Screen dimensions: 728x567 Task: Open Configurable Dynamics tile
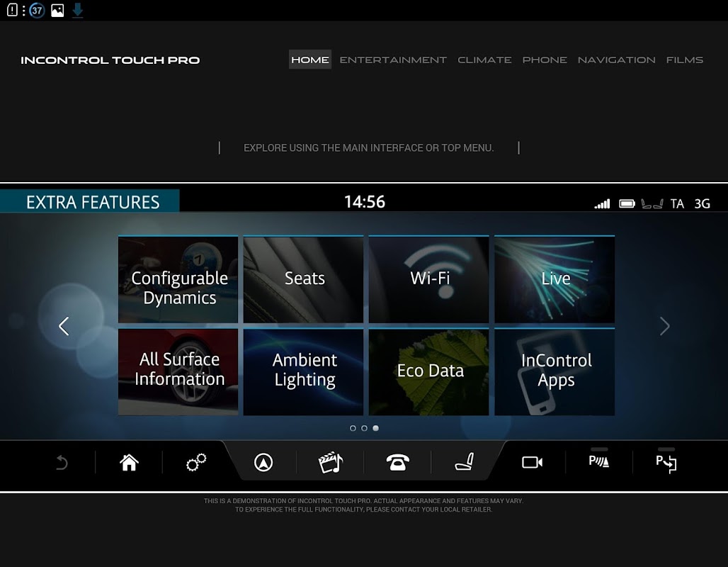click(178, 279)
